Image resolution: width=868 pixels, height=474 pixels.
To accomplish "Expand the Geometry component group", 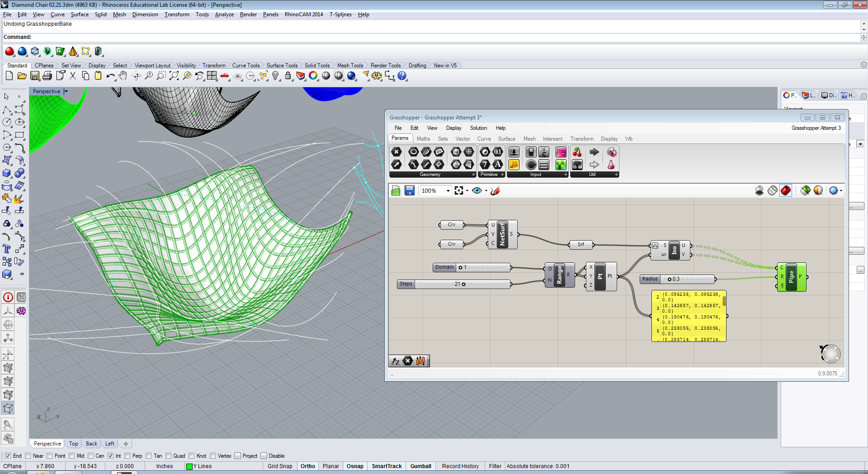I will (473, 175).
